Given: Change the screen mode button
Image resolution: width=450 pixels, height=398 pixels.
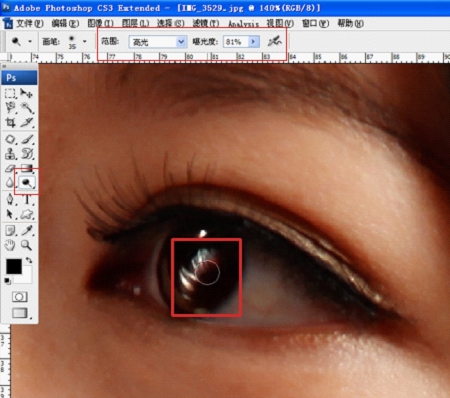Looking at the screenshot, I should (20, 313).
